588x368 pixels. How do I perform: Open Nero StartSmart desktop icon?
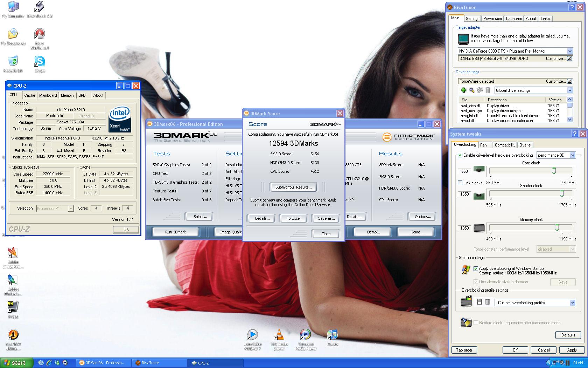[40, 39]
